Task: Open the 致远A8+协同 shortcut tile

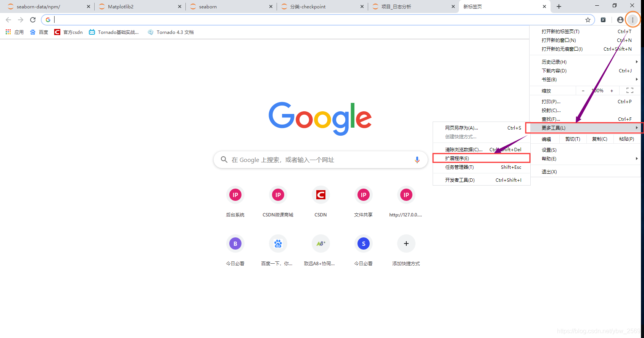Action: (320, 251)
